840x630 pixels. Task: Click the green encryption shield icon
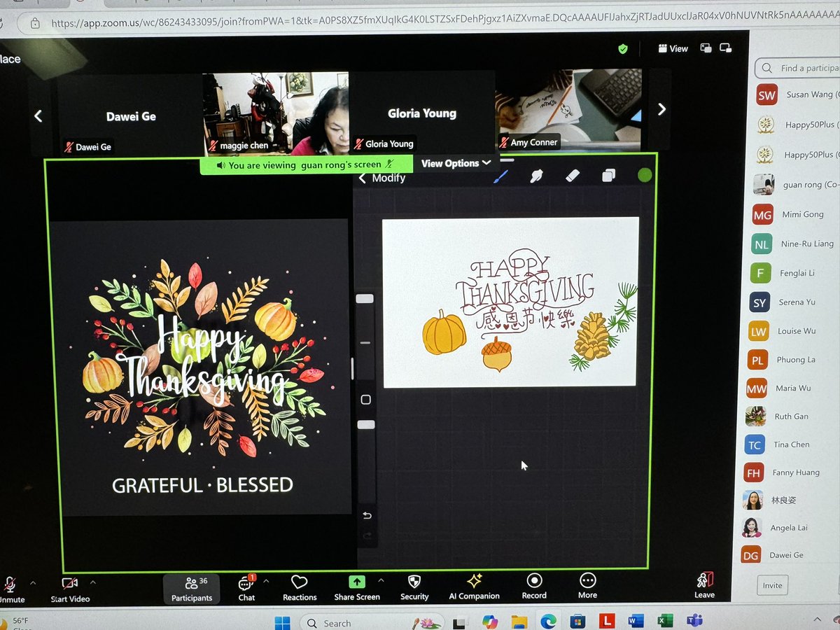pyautogui.click(x=622, y=48)
